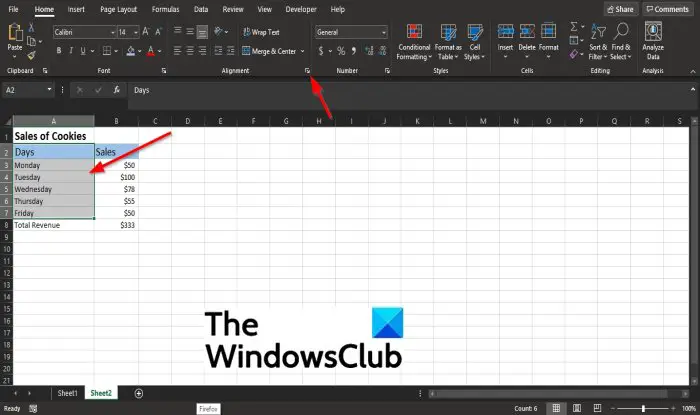Switch to the Page Layout tab
The width and height of the screenshot is (700, 415).
click(118, 9)
